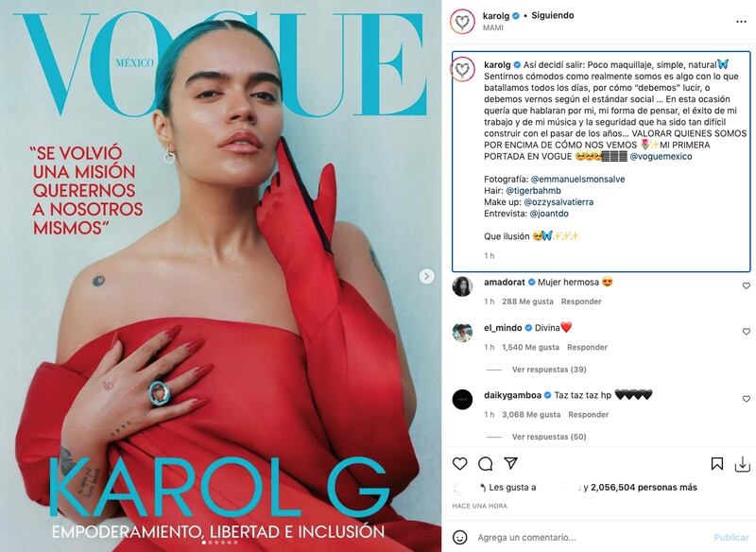Open comment bubble icon below post
The image size is (756, 552).
[485, 464]
